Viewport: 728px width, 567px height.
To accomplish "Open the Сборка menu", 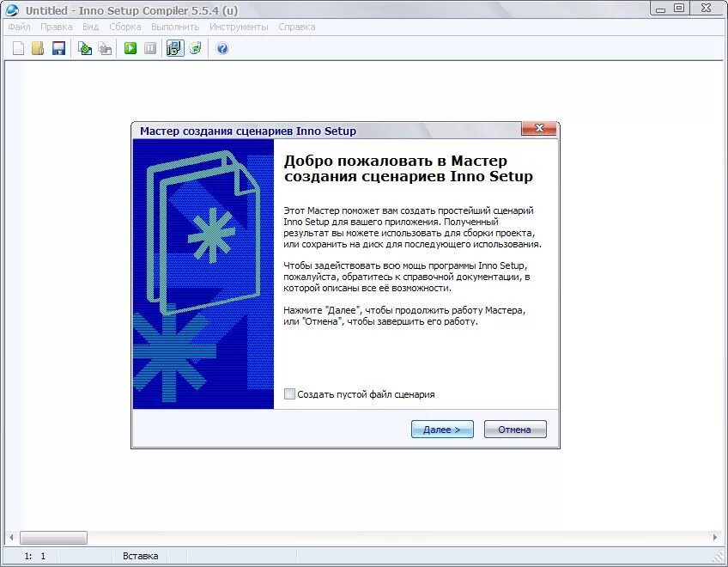I will 124,27.
